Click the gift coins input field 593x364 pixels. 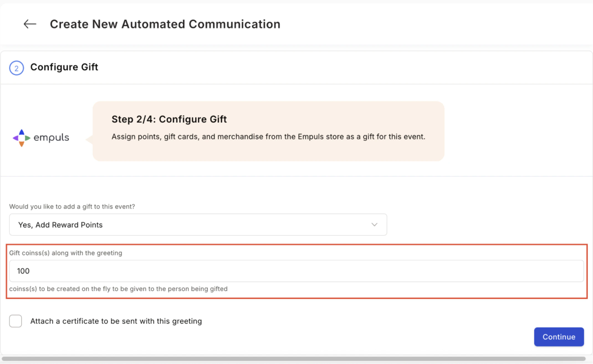(296, 271)
